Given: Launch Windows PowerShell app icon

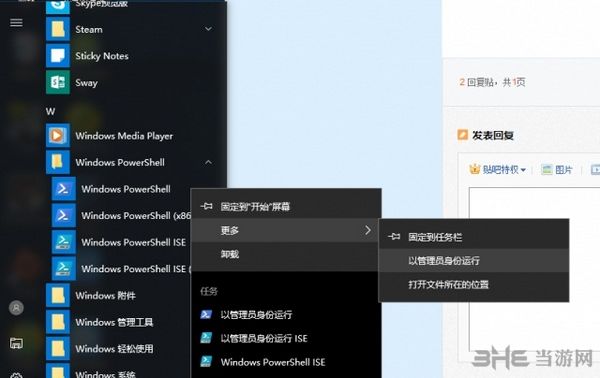Looking at the screenshot, I should coord(64,189).
